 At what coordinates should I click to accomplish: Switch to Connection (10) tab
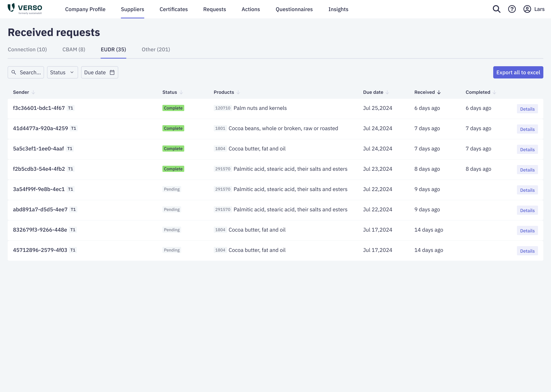pyautogui.click(x=27, y=50)
